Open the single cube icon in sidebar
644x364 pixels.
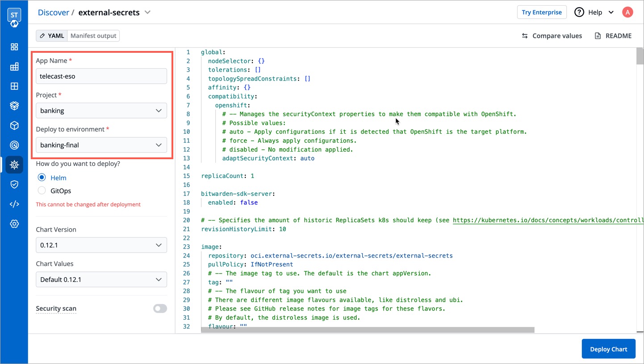[x=14, y=126]
